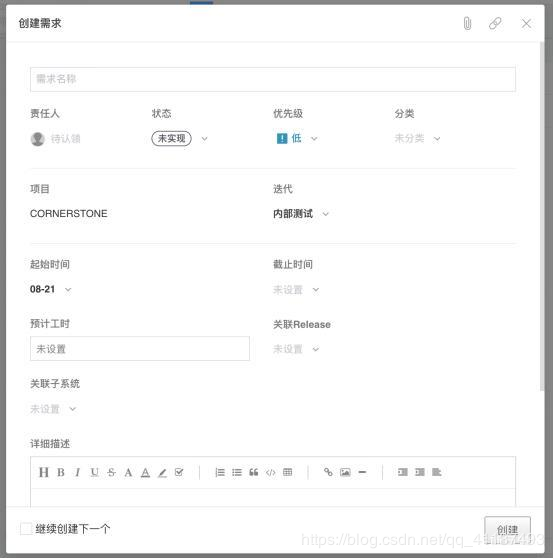Image resolution: width=554 pixels, height=558 pixels.
Task: Insert an image in description
Action: pos(345,472)
